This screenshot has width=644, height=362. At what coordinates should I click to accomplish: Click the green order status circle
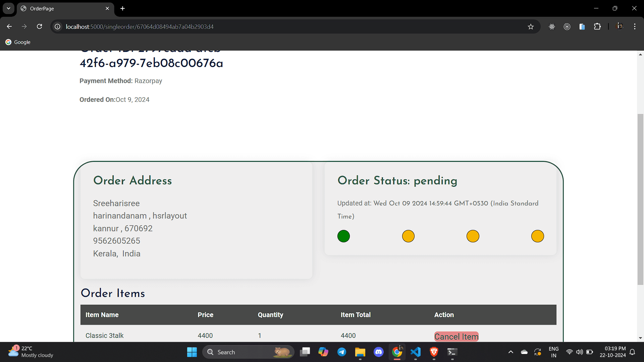tap(343, 236)
